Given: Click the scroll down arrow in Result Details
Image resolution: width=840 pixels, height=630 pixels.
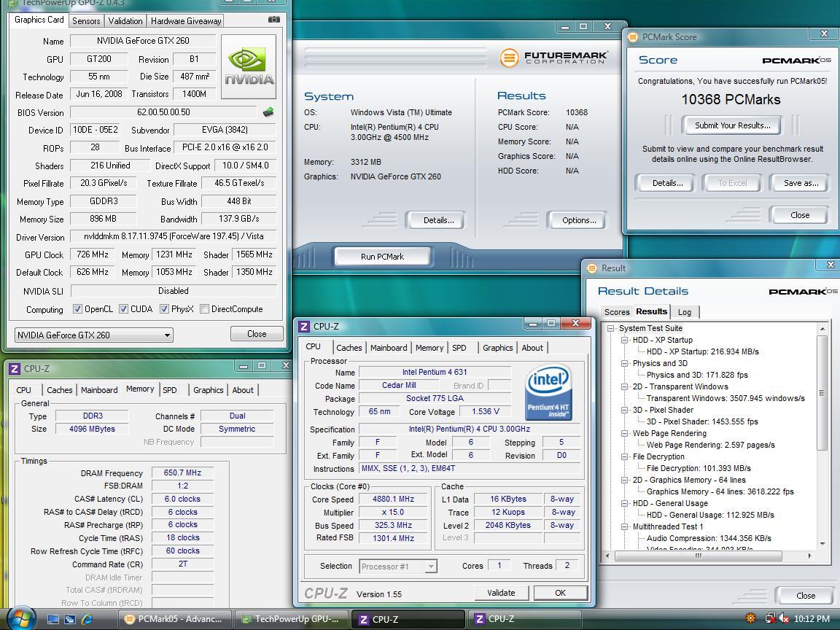Looking at the screenshot, I should coord(822,544).
